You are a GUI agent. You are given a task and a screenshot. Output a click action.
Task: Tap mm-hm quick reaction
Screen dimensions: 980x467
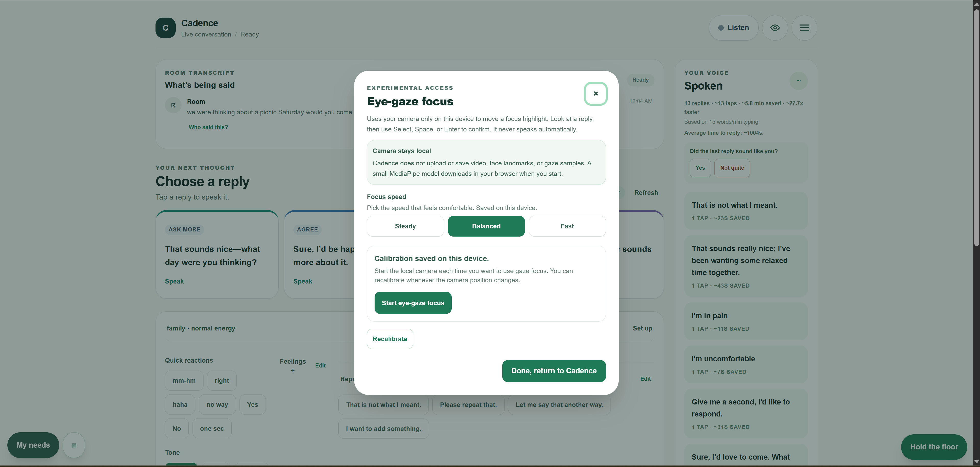(184, 381)
